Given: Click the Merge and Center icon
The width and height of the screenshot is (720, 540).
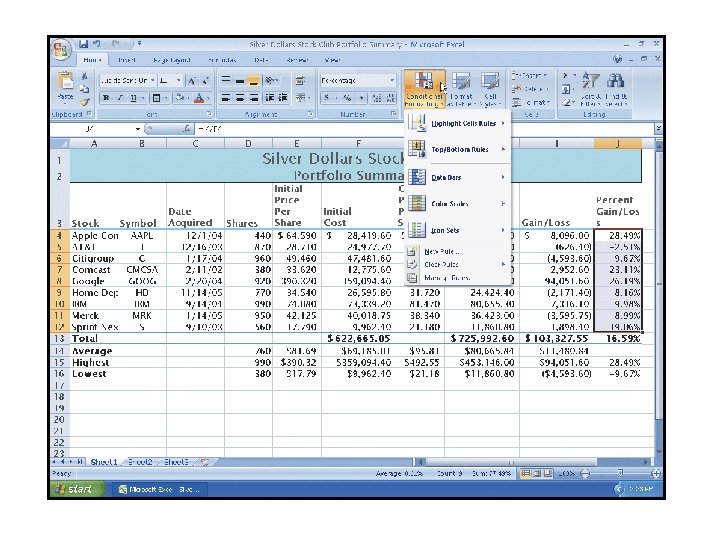Looking at the screenshot, I should pos(301,98).
